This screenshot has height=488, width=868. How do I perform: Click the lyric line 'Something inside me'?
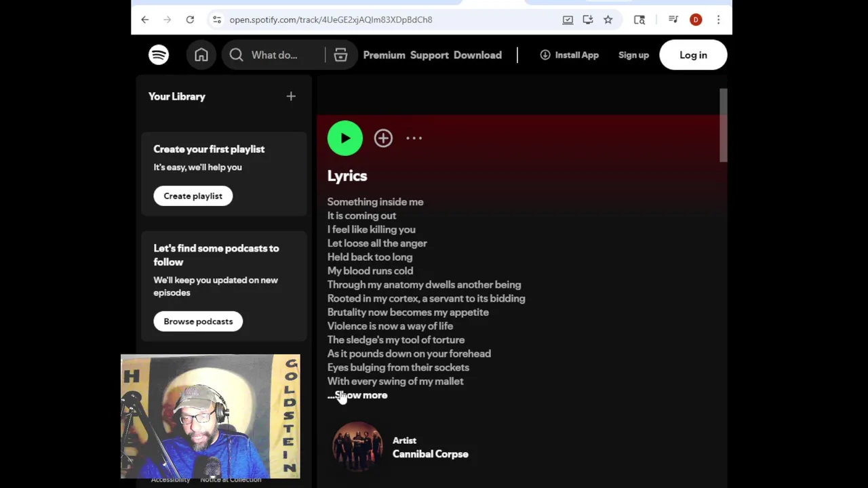coord(375,202)
